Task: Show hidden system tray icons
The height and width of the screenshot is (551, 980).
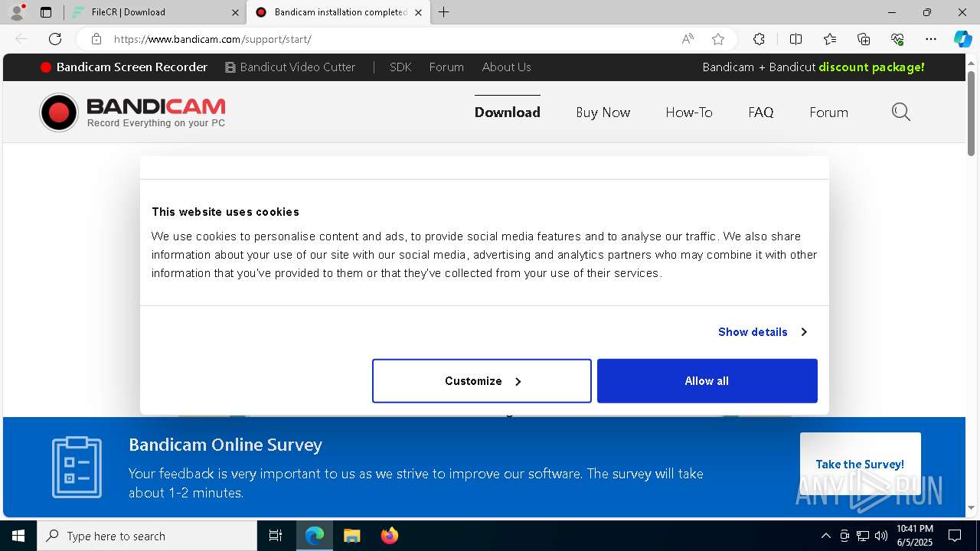Action: click(x=825, y=536)
